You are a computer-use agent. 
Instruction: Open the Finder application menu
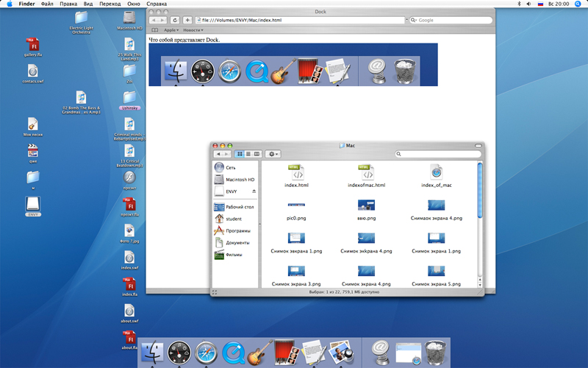pyautogui.click(x=26, y=4)
